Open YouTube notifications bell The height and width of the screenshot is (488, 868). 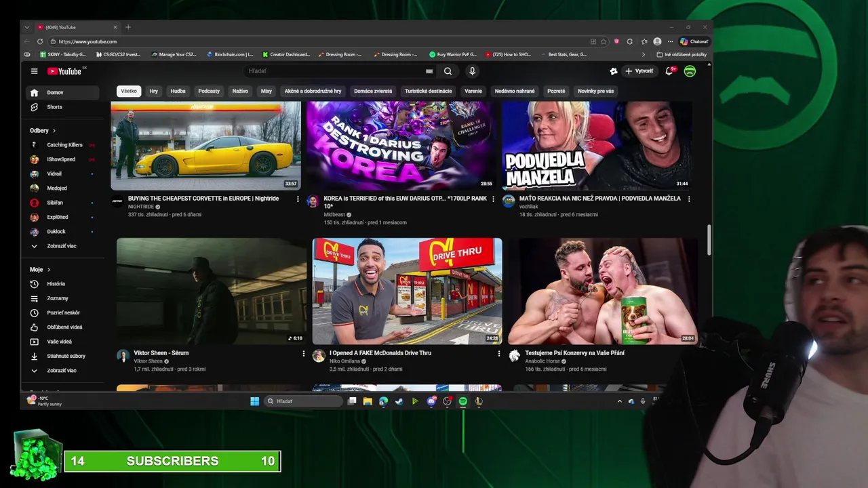(669, 71)
